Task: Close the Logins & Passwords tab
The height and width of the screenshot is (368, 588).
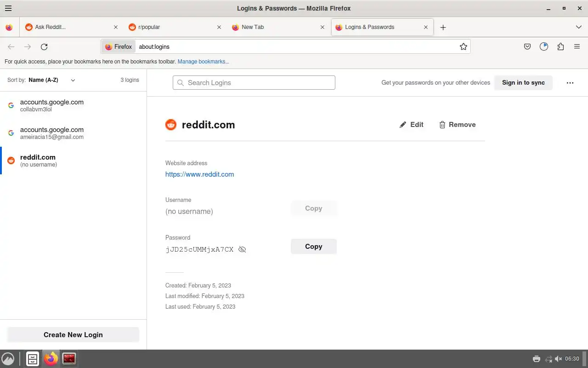Action: [x=426, y=27]
